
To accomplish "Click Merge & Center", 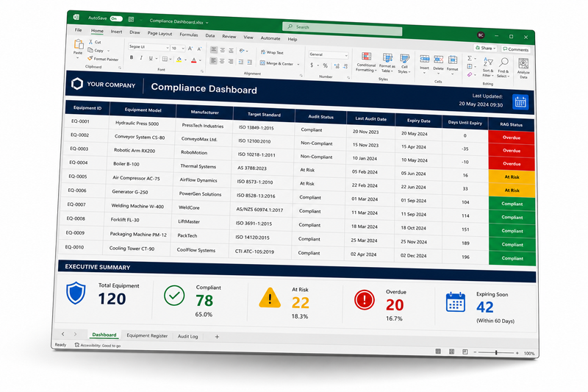I will (x=277, y=63).
